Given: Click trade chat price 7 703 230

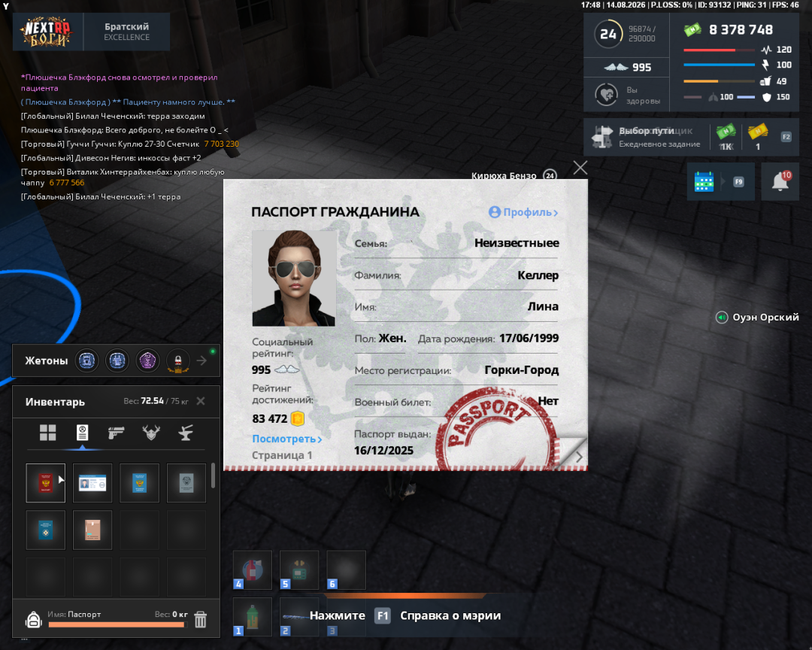Looking at the screenshot, I should (x=221, y=144).
